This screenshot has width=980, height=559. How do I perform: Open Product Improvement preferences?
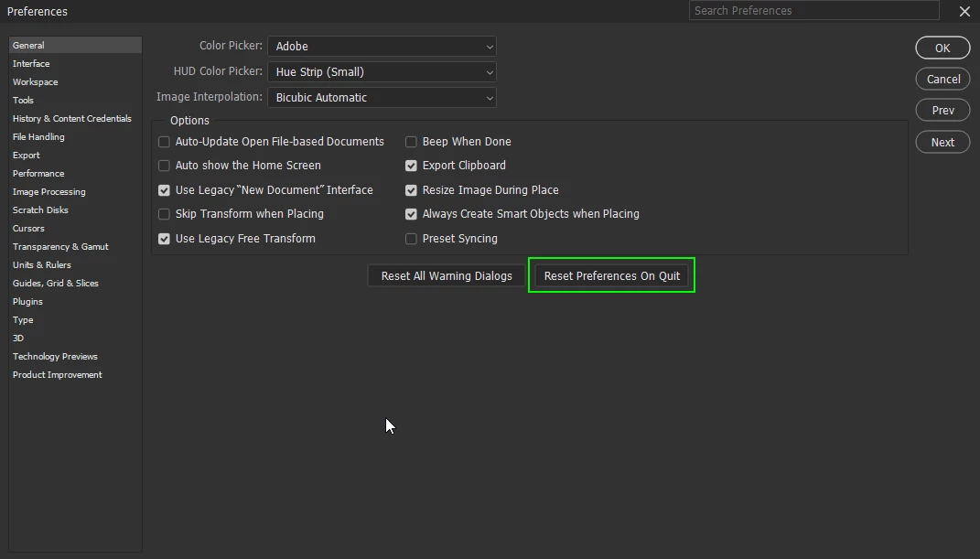click(75, 375)
